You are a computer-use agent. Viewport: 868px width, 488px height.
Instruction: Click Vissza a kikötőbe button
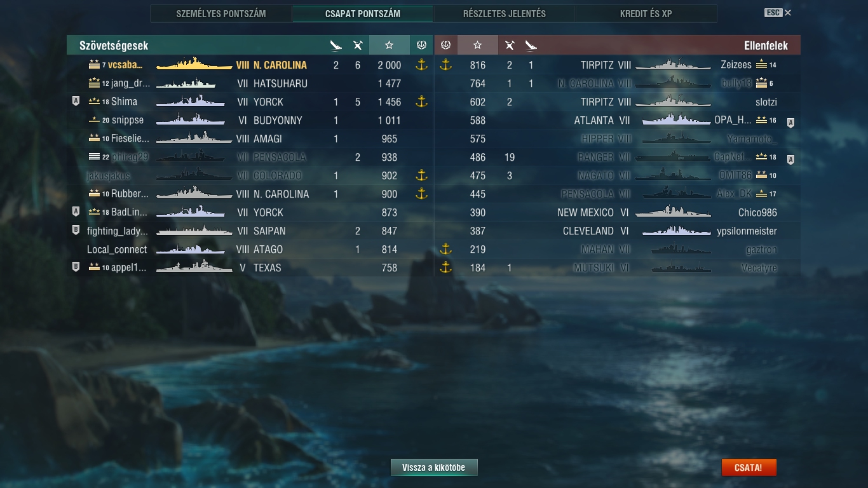(434, 467)
